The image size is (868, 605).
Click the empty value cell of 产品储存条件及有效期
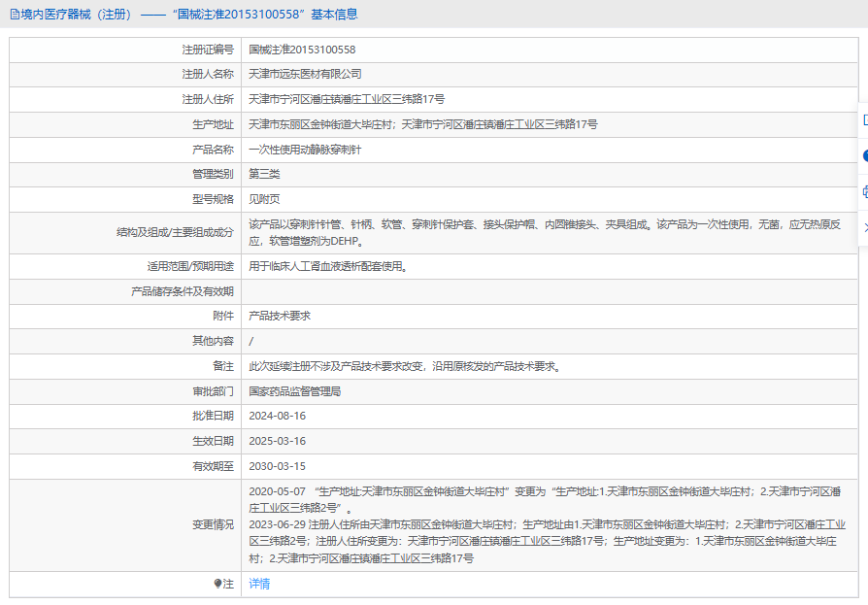coord(550,291)
